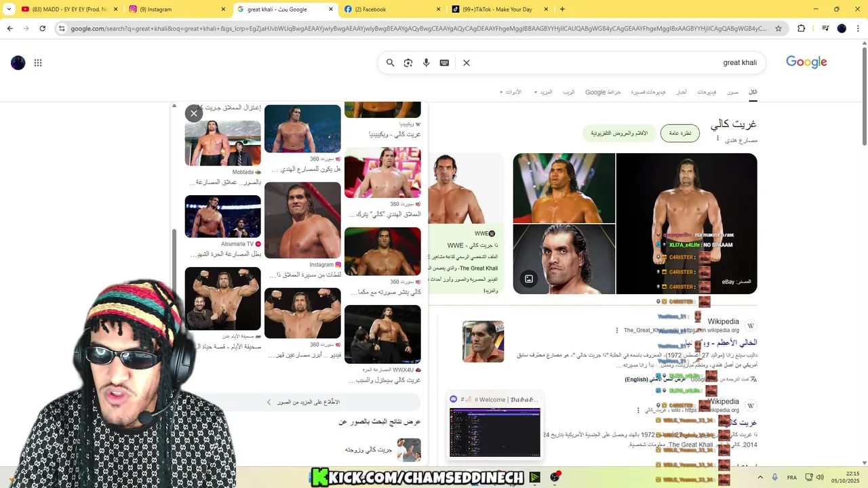Screen dimensions: 868x488
Task: Expand the المزيد more dropdown
Action: coord(543,92)
